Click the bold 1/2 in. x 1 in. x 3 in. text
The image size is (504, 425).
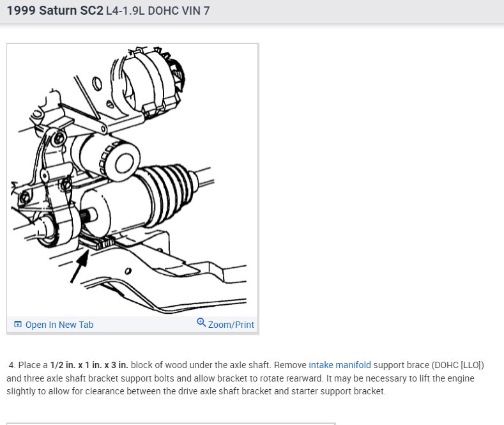(89, 365)
